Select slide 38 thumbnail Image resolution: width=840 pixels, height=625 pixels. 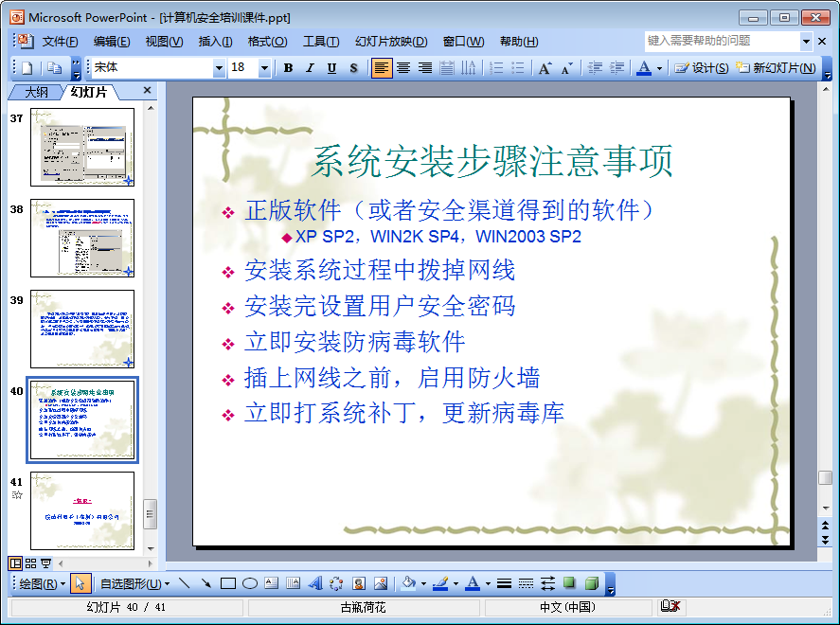click(82, 239)
